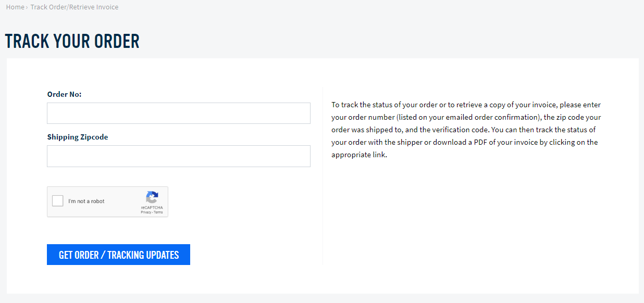Viewport: 644px width, 303px height.
Task: Open the reCAPTCHA Terms link
Action: point(158,212)
